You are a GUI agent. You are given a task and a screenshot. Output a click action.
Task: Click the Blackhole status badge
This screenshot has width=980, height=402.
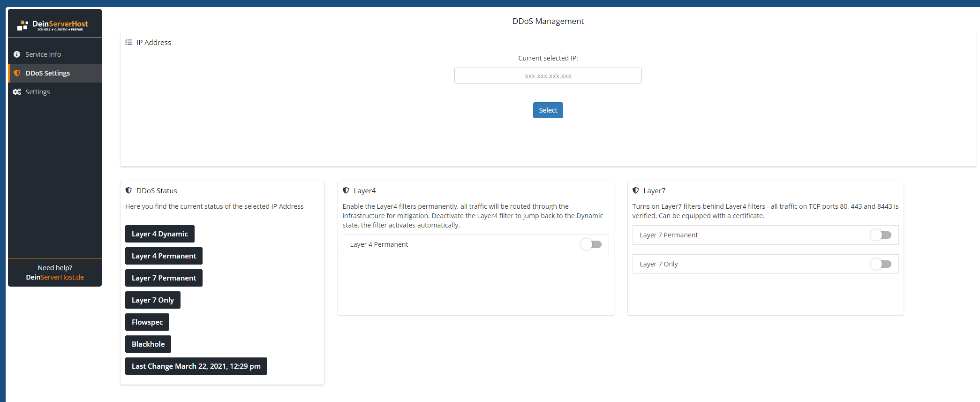click(148, 344)
